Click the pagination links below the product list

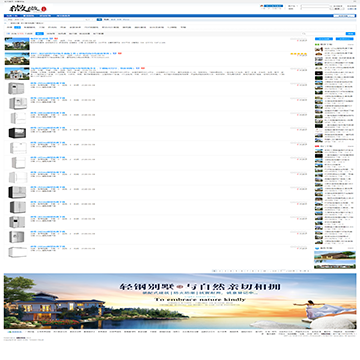[x=261, y=271]
